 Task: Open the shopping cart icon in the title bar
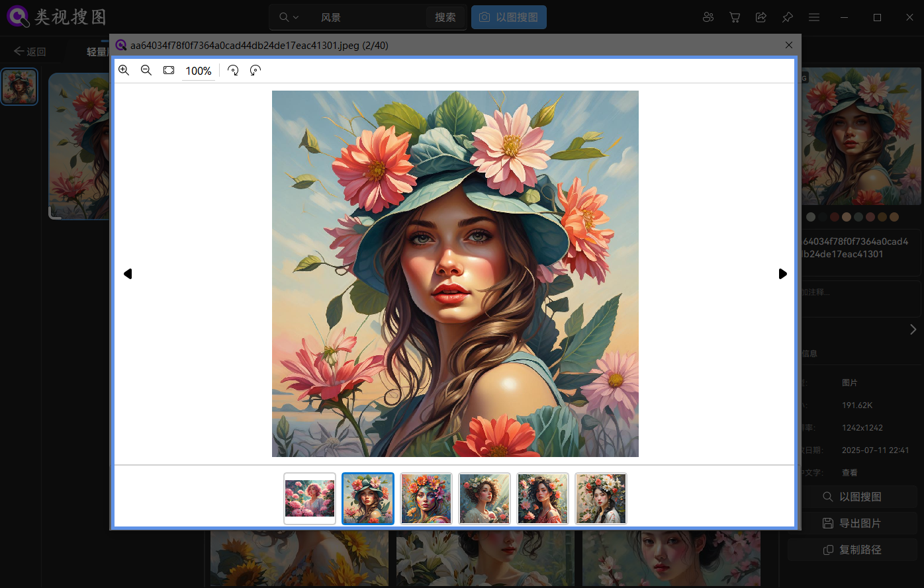(x=735, y=17)
